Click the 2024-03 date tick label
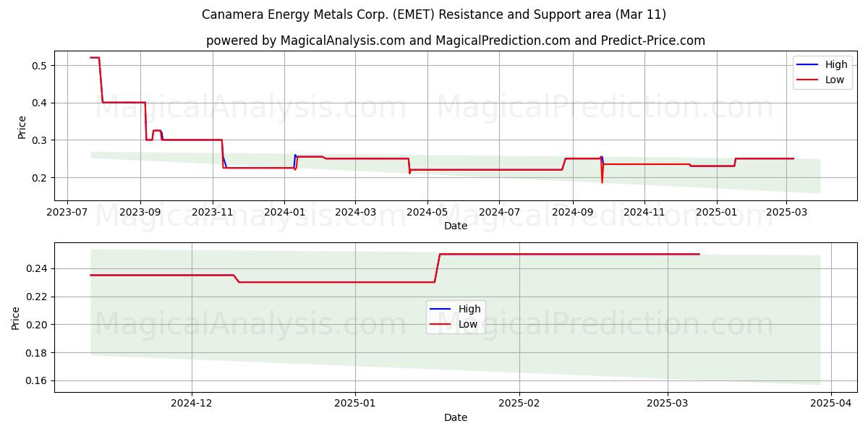This screenshot has height=434, width=868. point(355,212)
